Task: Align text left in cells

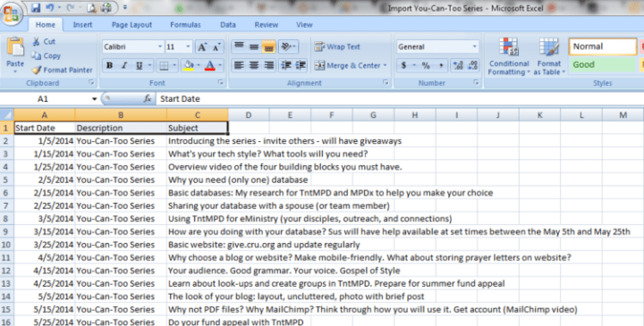Action: point(239,65)
